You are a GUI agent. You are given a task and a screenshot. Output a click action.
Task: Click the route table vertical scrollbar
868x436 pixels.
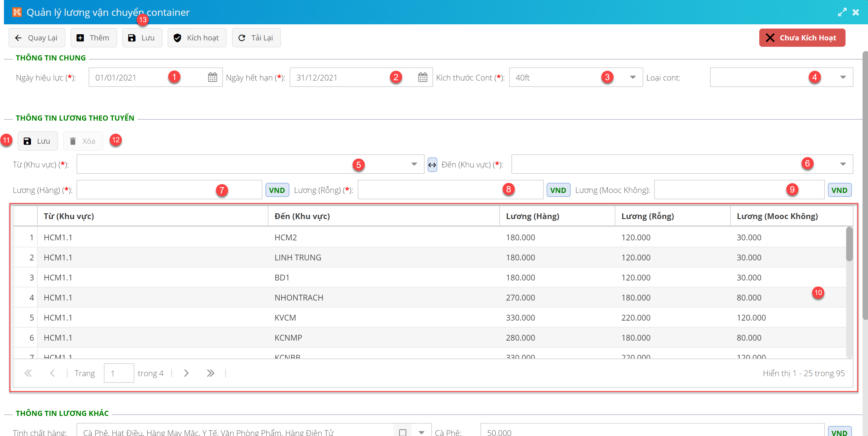(849, 244)
